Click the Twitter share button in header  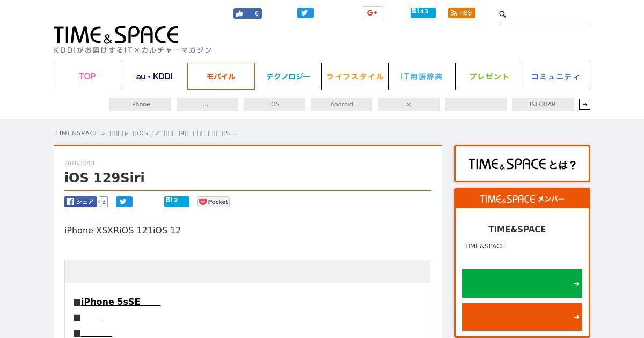(x=305, y=13)
